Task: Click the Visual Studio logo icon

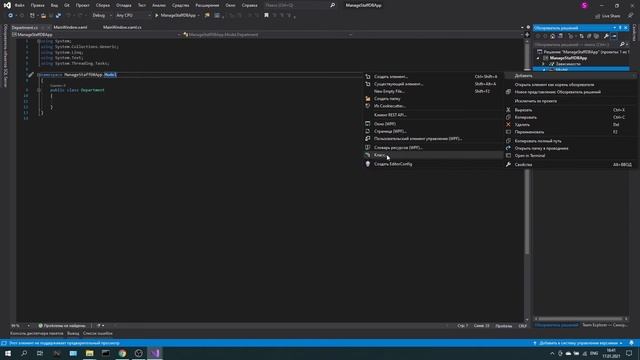Action: (7, 5)
